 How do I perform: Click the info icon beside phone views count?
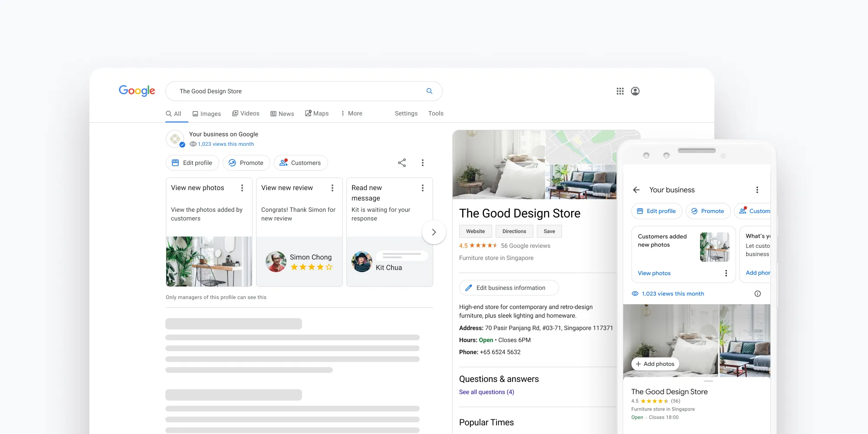tap(757, 294)
